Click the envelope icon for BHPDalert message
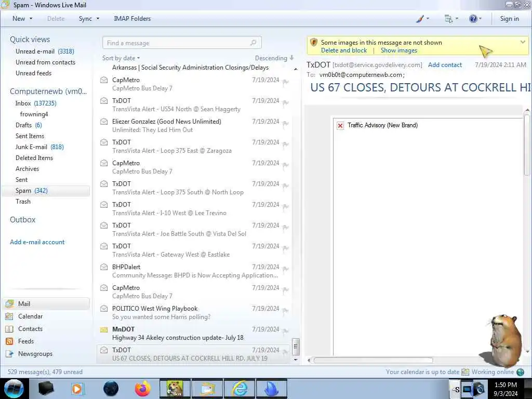This screenshot has width=532, height=399. [x=104, y=267]
